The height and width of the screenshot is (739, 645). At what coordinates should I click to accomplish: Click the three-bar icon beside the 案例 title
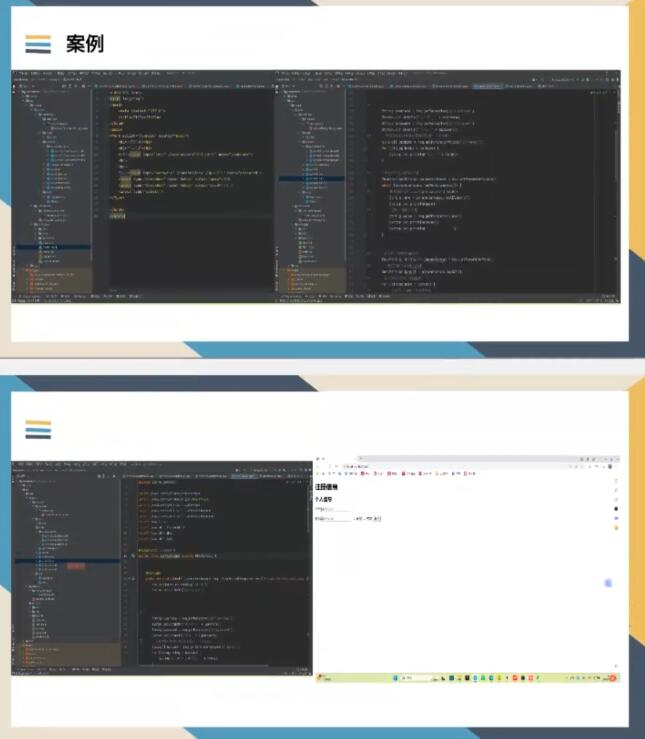click(38, 43)
